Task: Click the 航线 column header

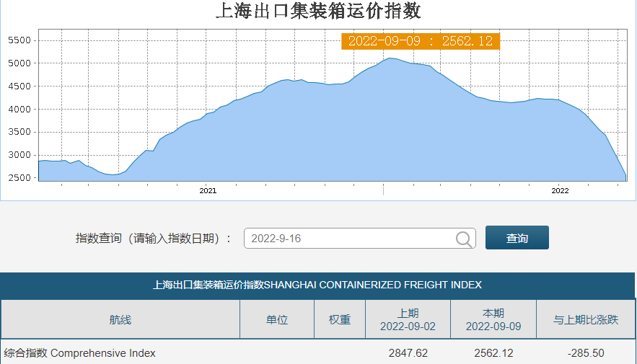Action: pyautogui.click(x=120, y=319)
